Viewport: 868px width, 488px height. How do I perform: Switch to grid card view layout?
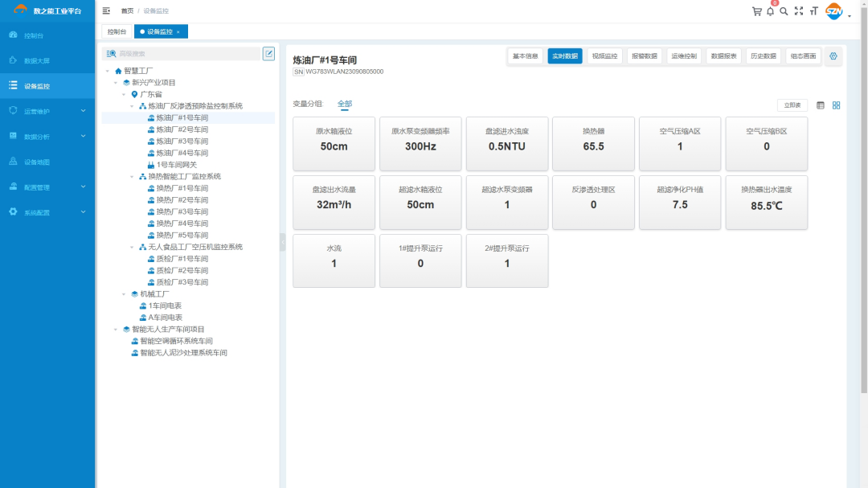pyautogui.click(x=836, y=105)
